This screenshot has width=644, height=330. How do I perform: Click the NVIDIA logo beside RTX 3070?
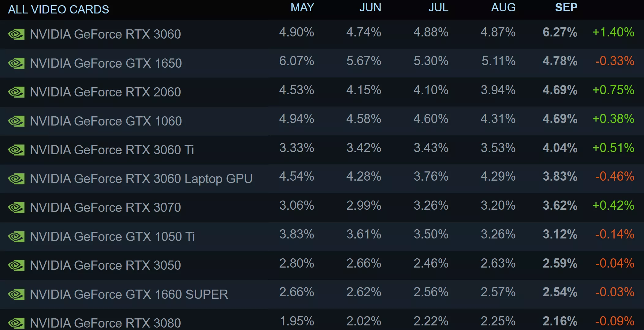click(x=16, y=208)
